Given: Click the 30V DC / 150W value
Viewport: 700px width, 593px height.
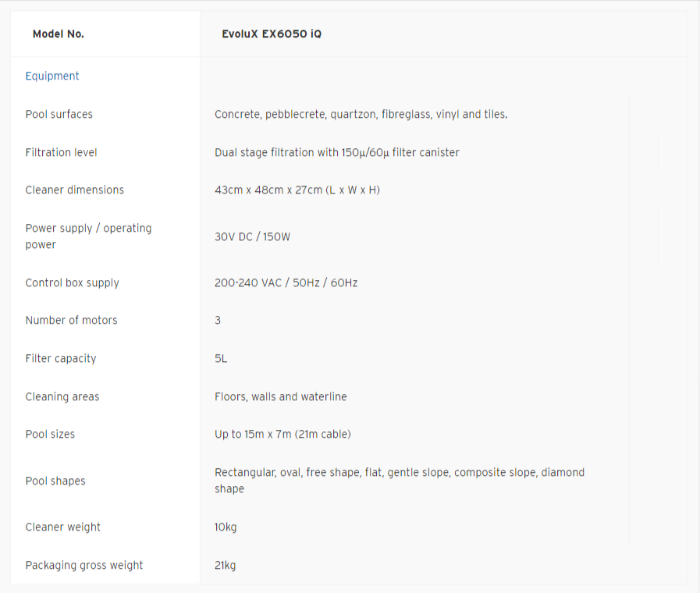Looking at the screenshot, I should click(252, 236).
